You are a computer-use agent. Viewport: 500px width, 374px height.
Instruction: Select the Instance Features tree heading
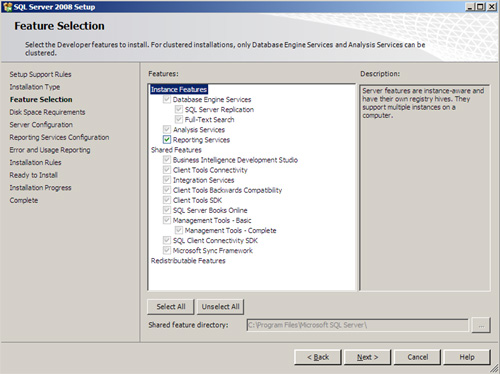coord(179,89)
